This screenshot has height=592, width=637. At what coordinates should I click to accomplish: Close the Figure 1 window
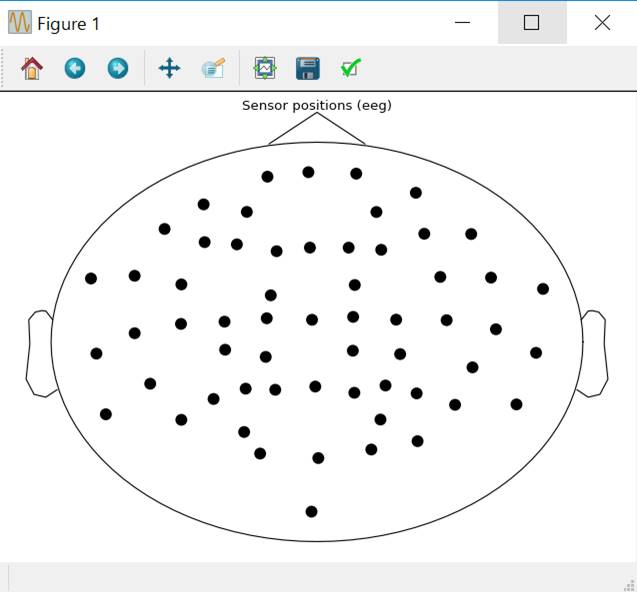[602, 23]
